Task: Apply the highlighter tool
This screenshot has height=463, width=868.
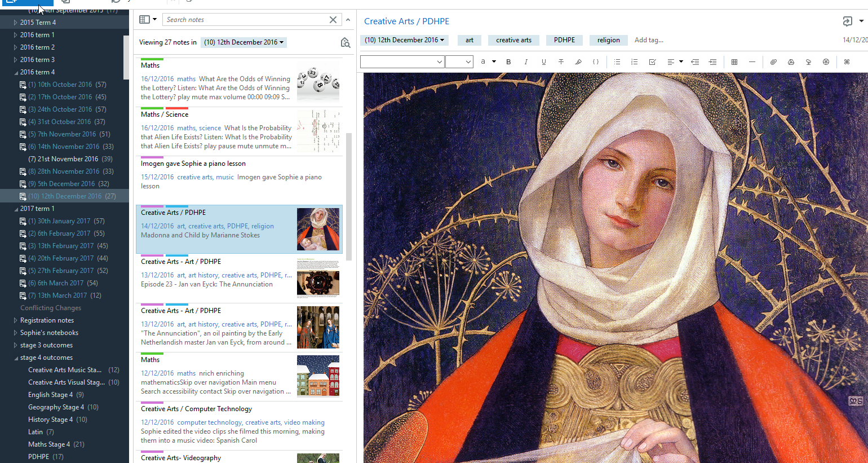Action: pos(578,62)
